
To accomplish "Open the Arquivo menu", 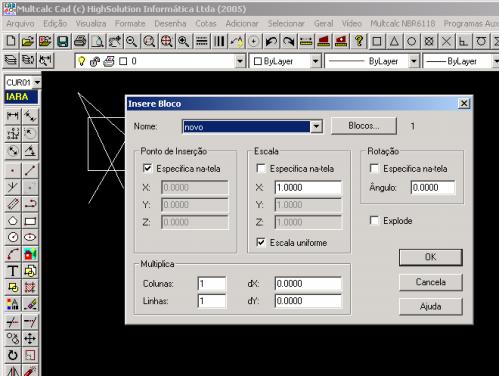I will click(20, 23).
